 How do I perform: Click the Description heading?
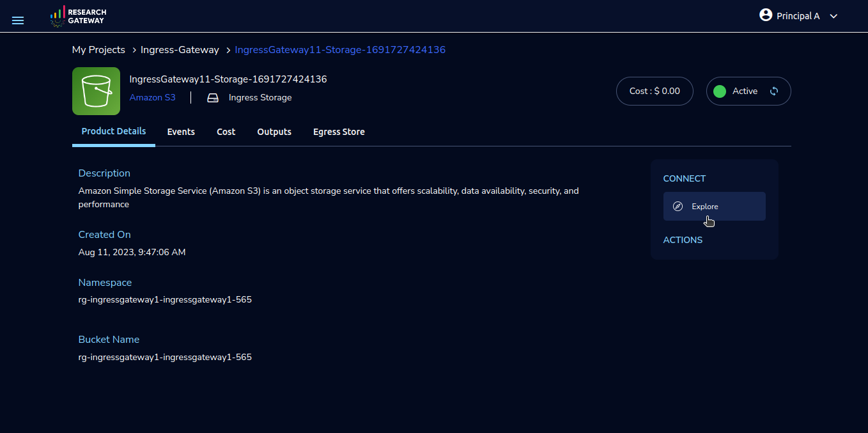coord(104,173)
